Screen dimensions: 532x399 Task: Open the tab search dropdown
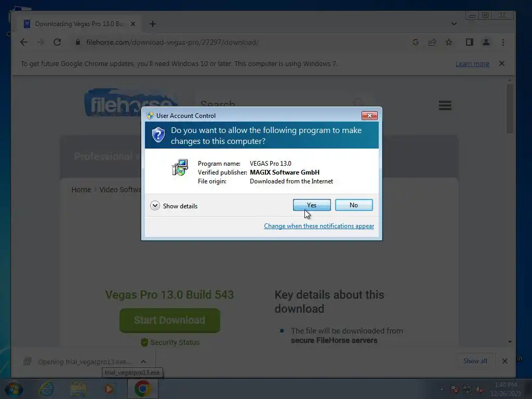click(x=454, y=24)
